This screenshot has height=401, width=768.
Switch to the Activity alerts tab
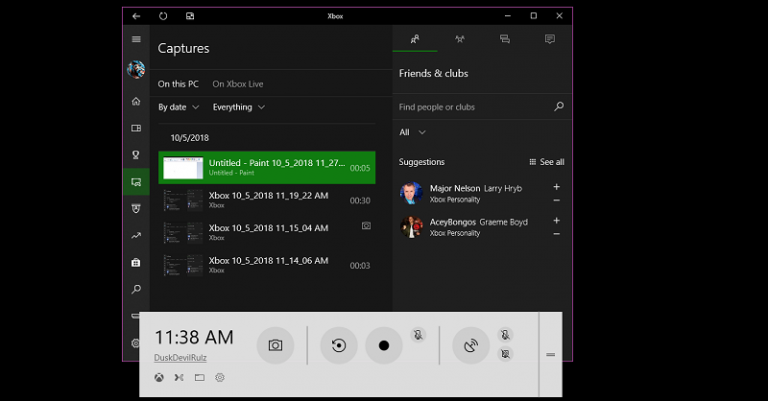coord(550,39)
